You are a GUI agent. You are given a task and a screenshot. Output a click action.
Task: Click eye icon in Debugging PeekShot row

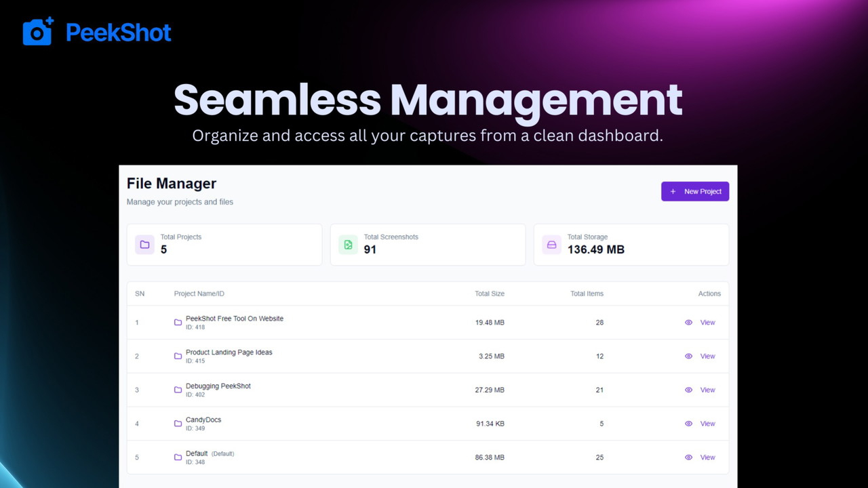click(x=688, y=390)
